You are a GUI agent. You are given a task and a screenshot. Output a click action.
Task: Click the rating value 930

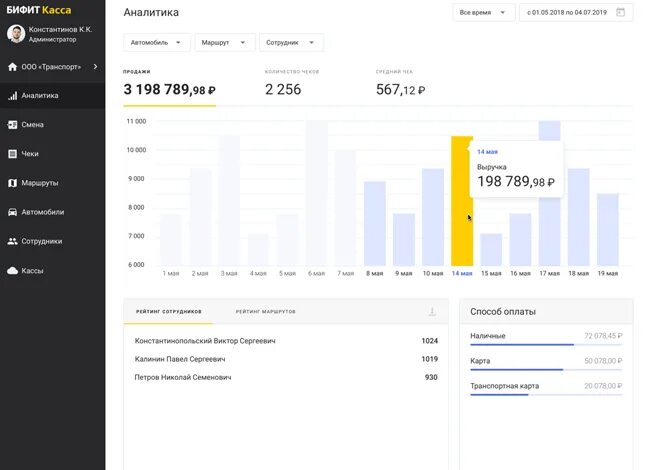431,377
